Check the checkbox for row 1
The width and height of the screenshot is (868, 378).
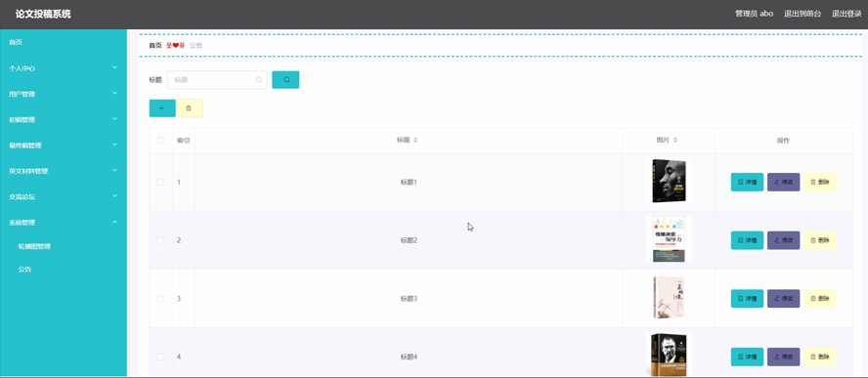click(160, 182)
